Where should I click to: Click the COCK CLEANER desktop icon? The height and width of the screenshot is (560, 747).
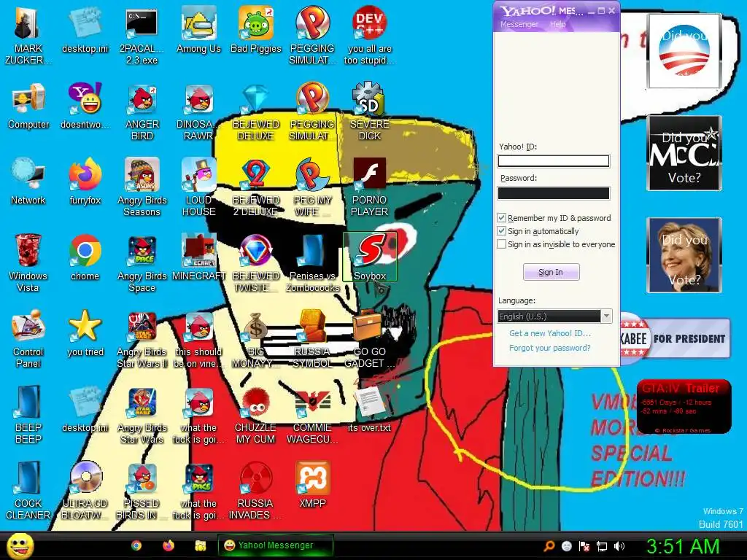[28, 490]
